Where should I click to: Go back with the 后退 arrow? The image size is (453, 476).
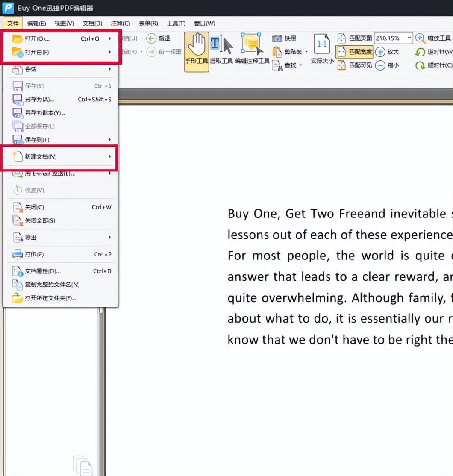point(151,38)
